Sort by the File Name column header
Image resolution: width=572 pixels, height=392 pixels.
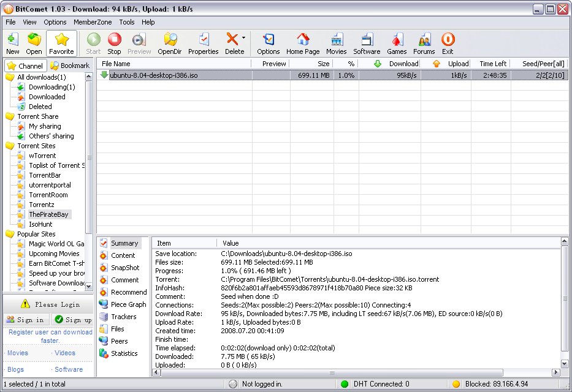point(174,64)
